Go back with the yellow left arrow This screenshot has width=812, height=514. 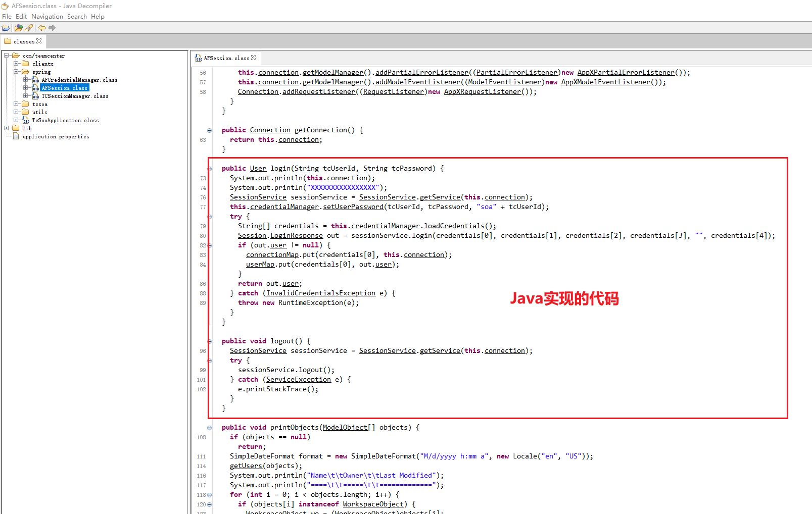[x=42, y=28]
